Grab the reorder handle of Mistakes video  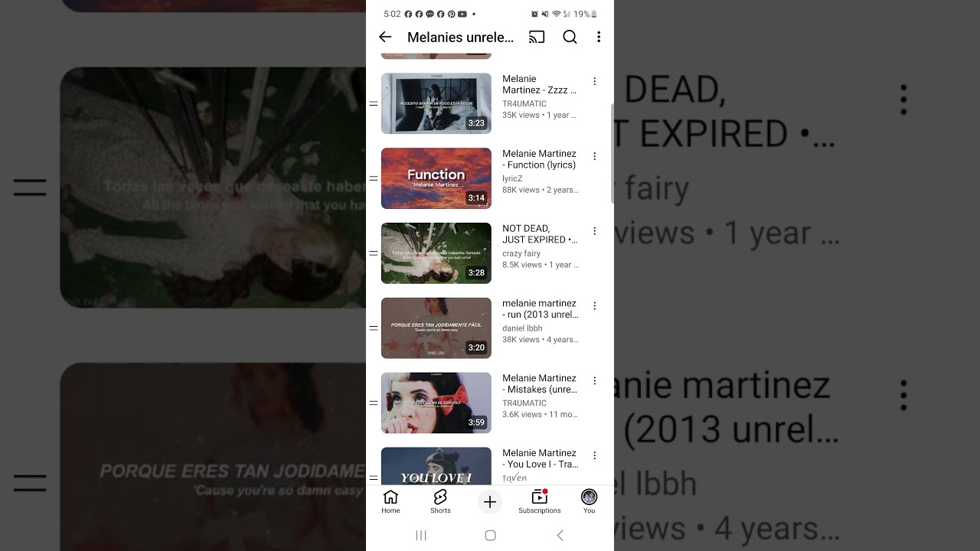point(374,403)
